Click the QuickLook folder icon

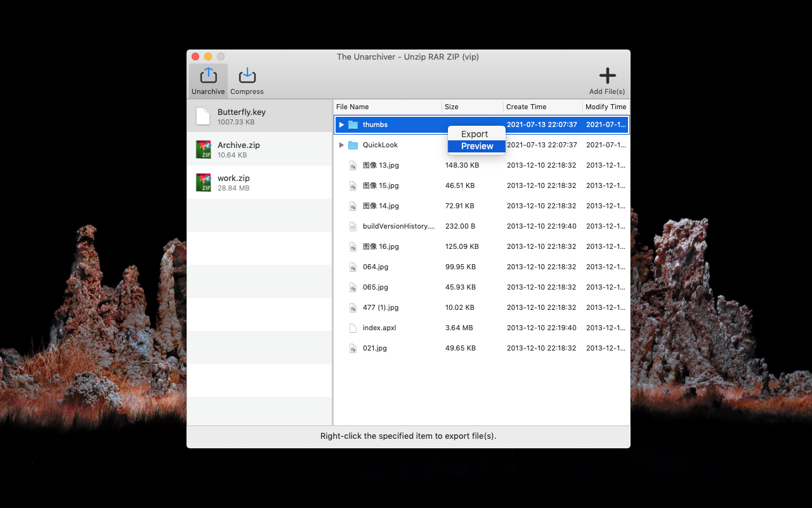tap(353, 145)
